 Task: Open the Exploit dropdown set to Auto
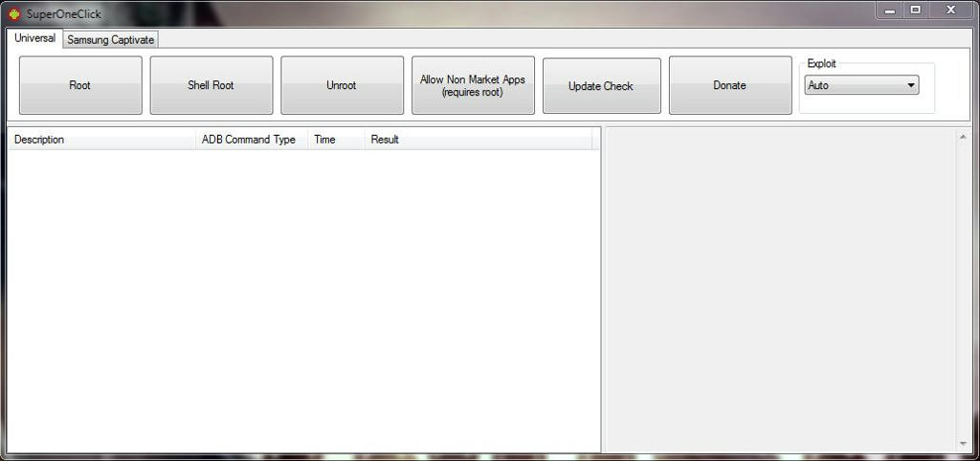(861, 85)
